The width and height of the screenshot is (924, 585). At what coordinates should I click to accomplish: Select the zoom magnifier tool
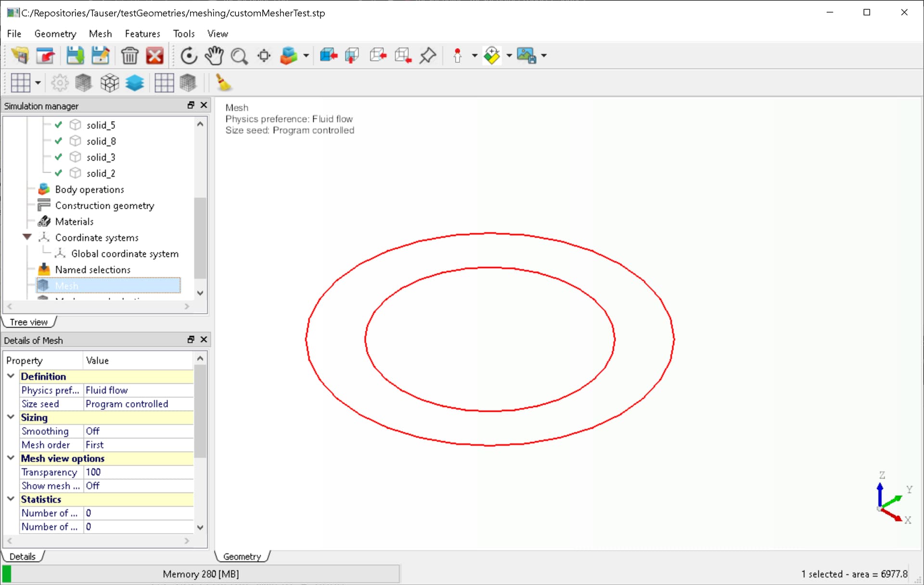[x=239, y=56]
